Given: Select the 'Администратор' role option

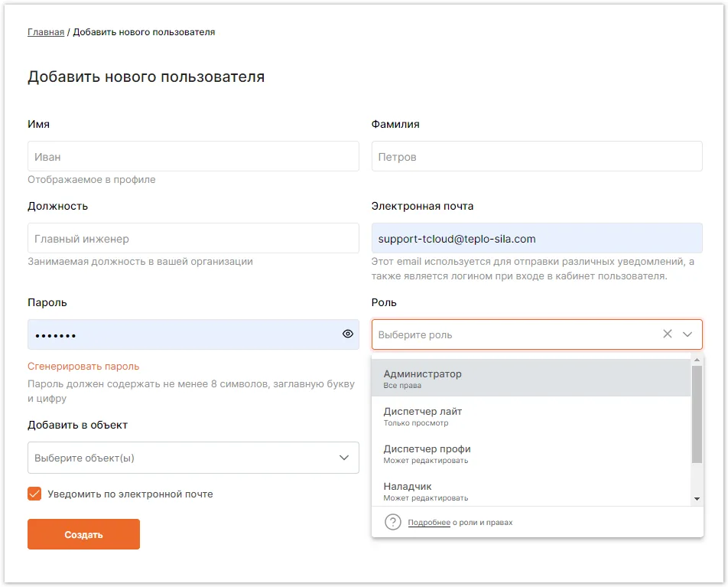Looking at the screenshot, I should 531,378.
